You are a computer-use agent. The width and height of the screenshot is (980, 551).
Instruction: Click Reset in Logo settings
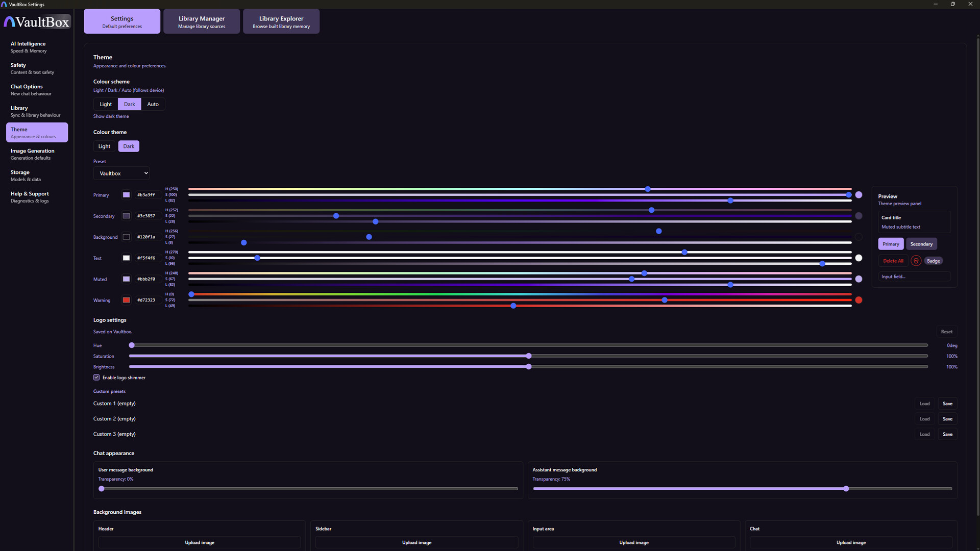pos(947,332)
